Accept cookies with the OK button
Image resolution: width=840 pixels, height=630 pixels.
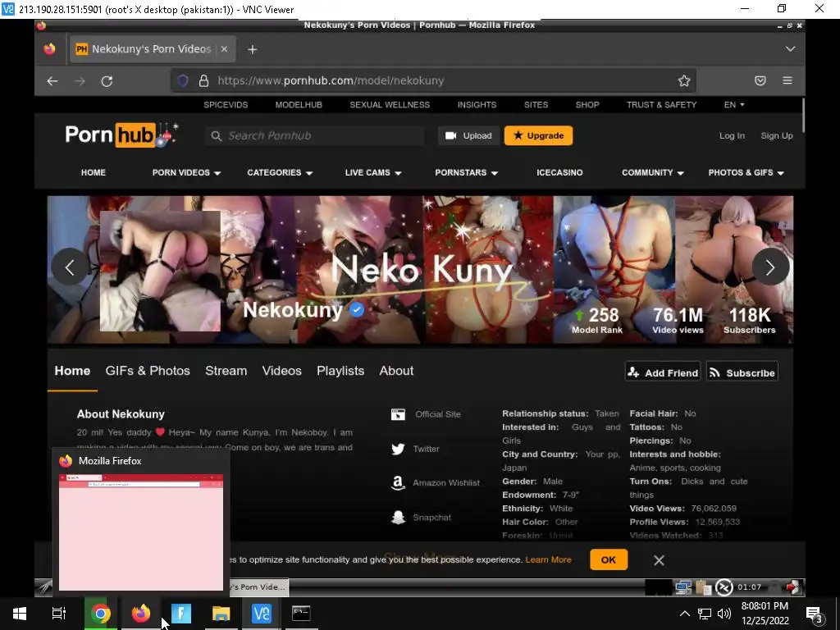click(609, 559)
